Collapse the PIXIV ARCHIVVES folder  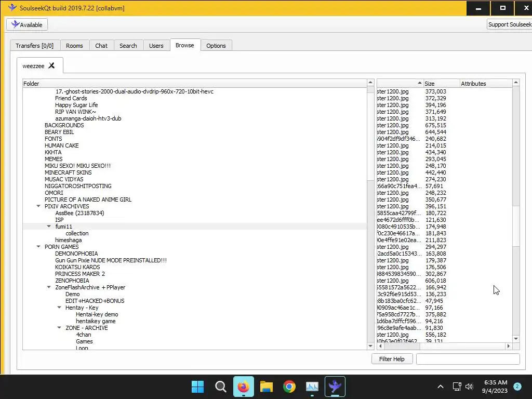click(x=38, y=206)
